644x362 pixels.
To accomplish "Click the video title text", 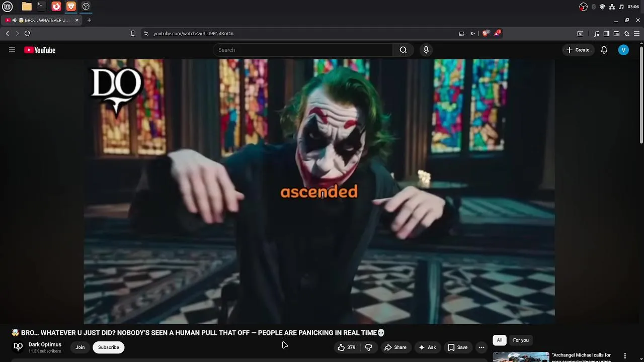I will click(x=198, y=333).
